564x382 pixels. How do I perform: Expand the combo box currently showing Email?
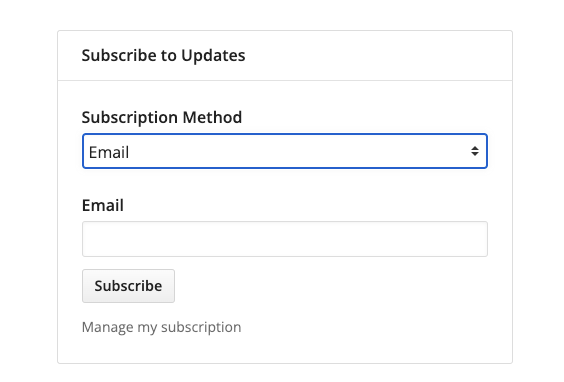point(285,151)
